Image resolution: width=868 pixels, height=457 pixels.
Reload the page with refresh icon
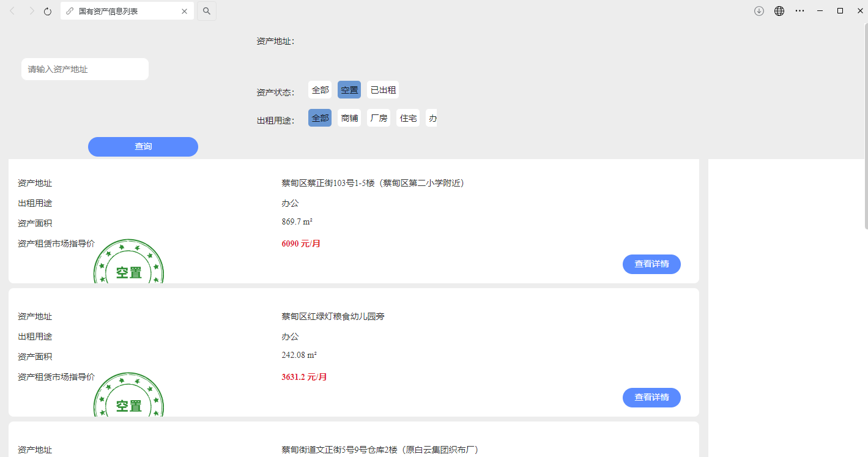[48, 11]
